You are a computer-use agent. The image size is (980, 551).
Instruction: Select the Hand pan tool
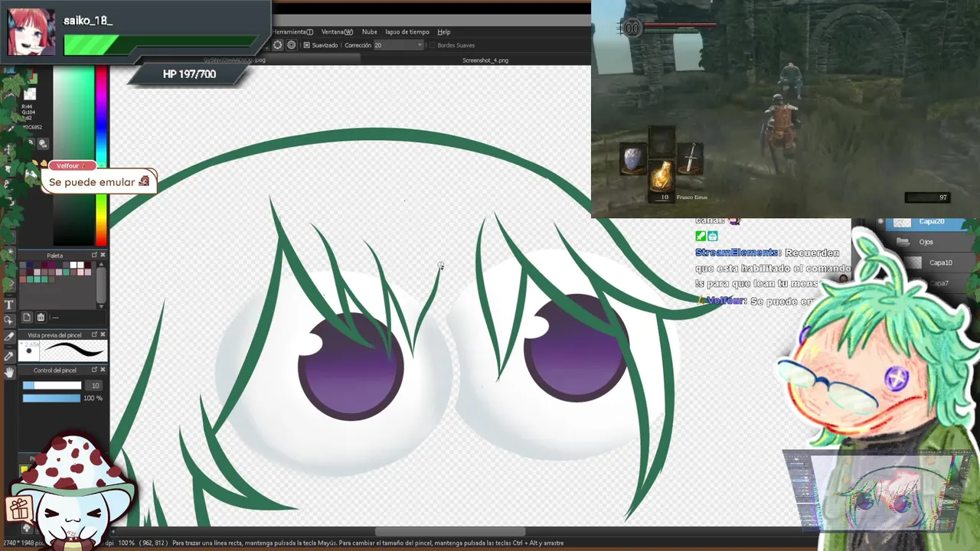click(9, 372)
